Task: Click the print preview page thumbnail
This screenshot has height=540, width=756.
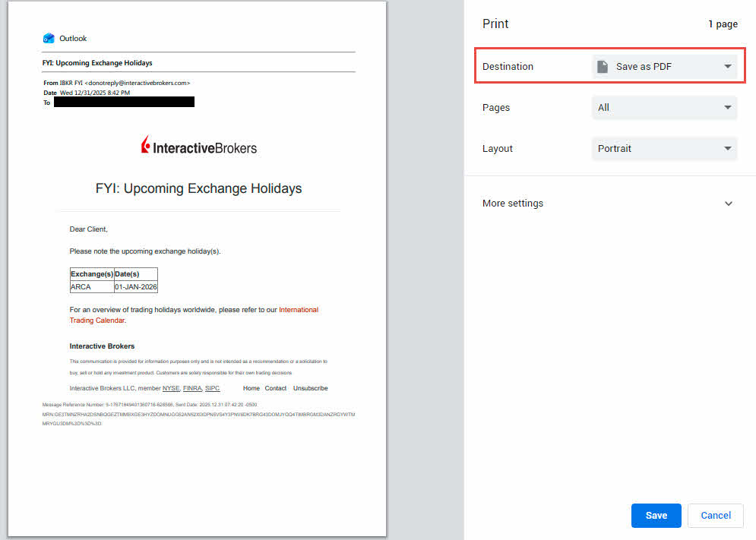Action: (x=198, y=270)
